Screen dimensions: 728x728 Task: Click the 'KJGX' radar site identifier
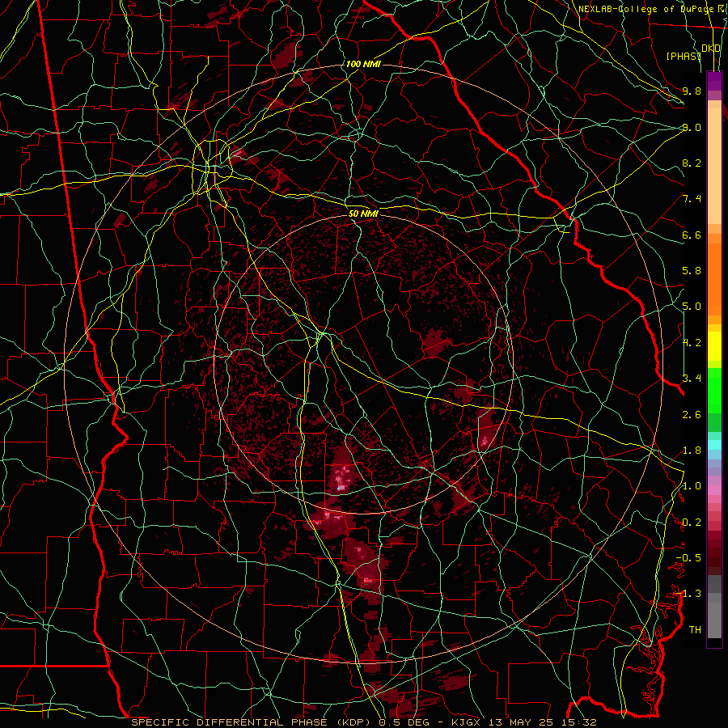pyautogui.click(x=466, y=722)
